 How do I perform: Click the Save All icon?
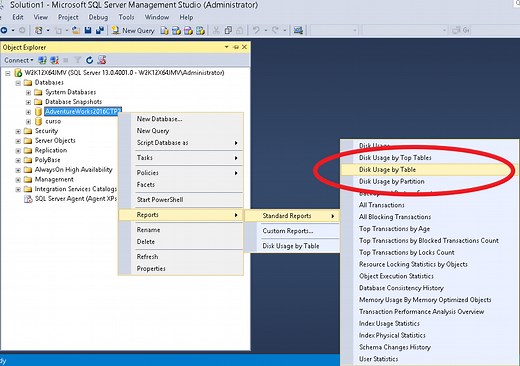pos(99,31)
